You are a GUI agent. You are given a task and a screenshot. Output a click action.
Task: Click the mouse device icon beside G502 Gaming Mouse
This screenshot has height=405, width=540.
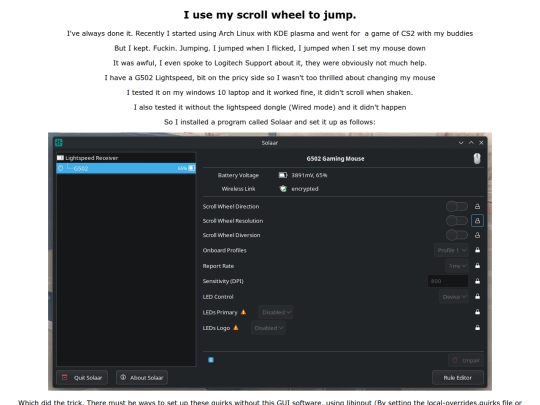point(477,158)
